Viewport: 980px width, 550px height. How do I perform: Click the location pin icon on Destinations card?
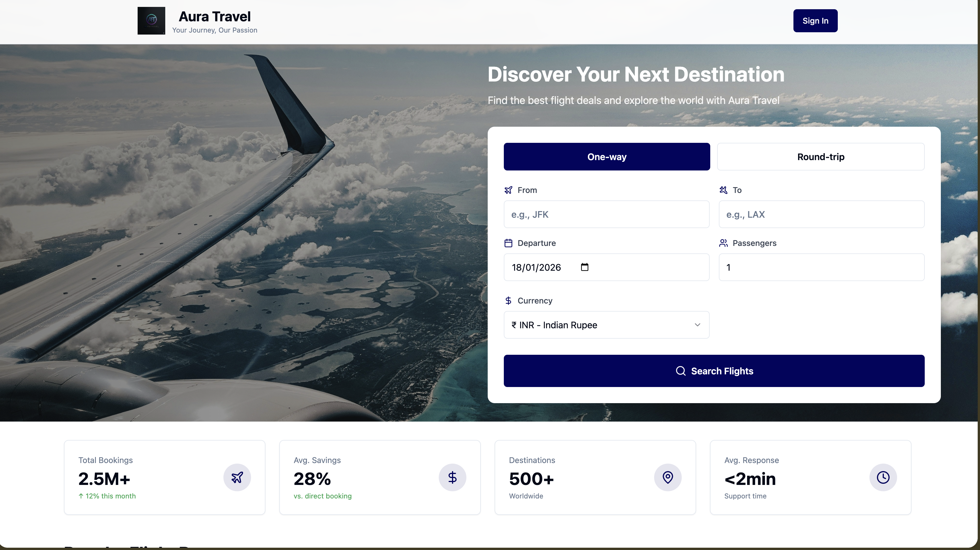[x=668, y=477]
